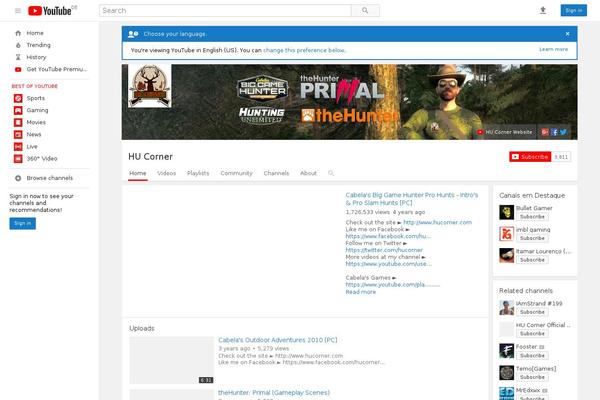The width and height of the screenshot is (600, 400).
Task: Click the upload video icon
Action: (543, 11)
